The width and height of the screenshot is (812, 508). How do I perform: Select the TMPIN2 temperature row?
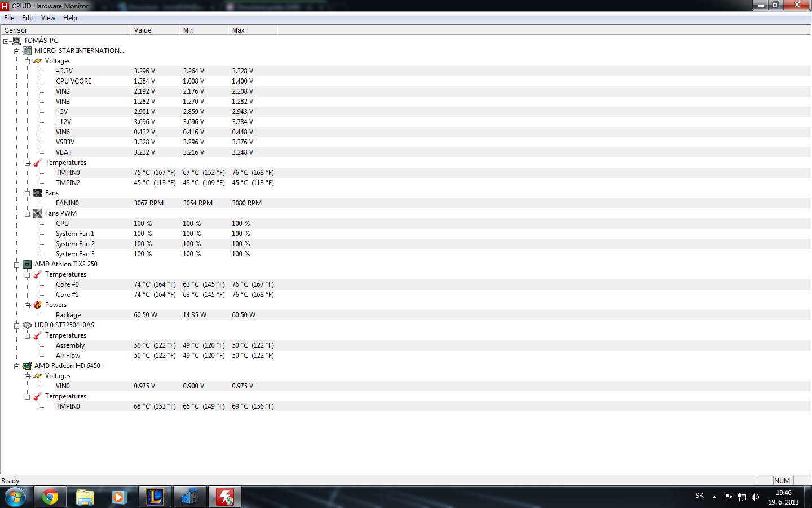433,183
